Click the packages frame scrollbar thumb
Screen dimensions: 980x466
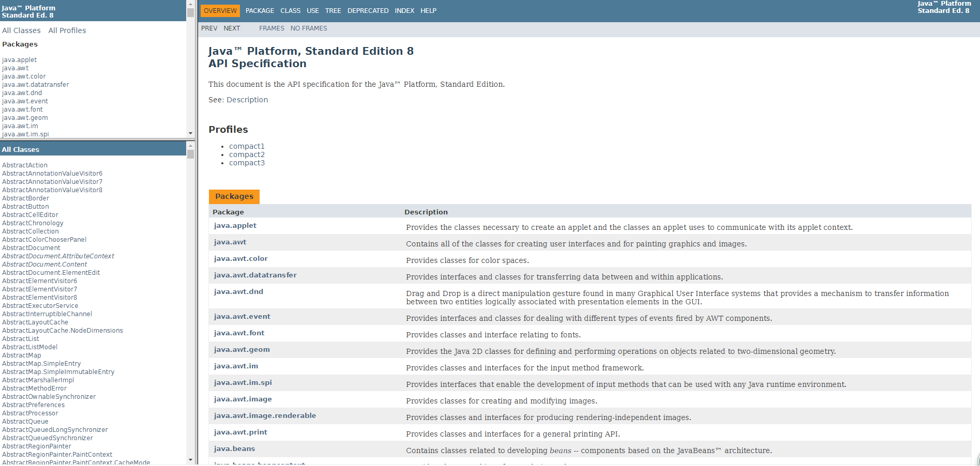click(190, 12)
